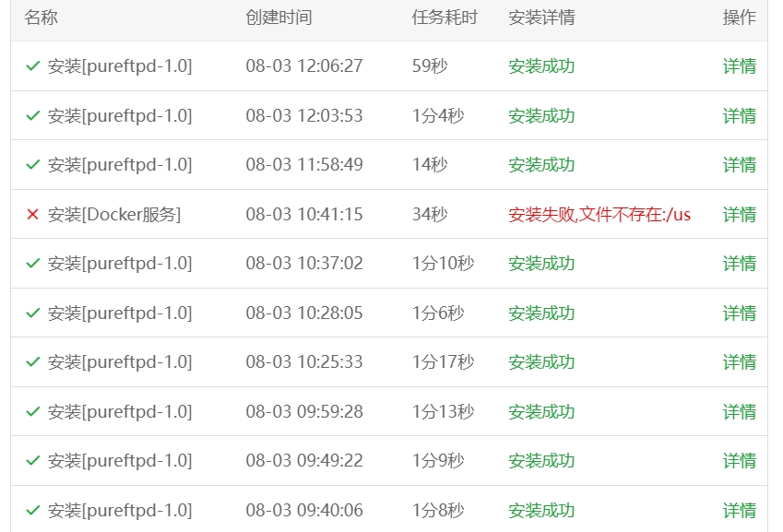This screenshot has width=783, height=532.
Task: Click the 08-03 09:49:22 timestamp
Action: [x=304, y=461]
